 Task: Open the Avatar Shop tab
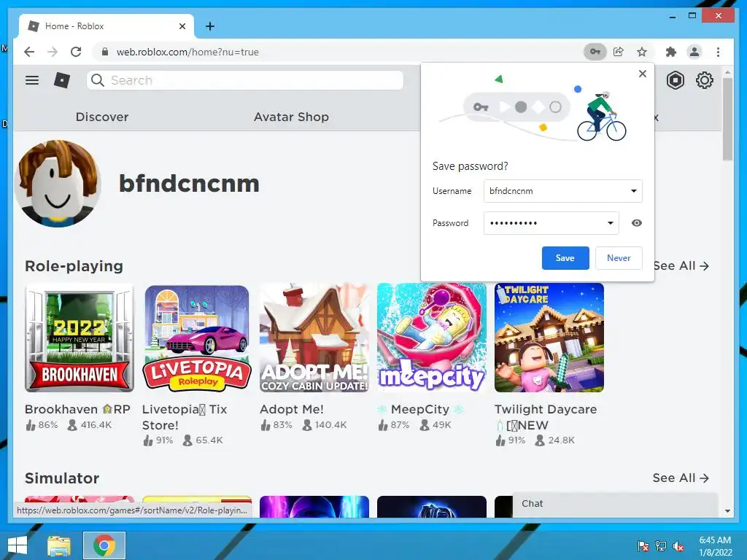pos(291,117)
